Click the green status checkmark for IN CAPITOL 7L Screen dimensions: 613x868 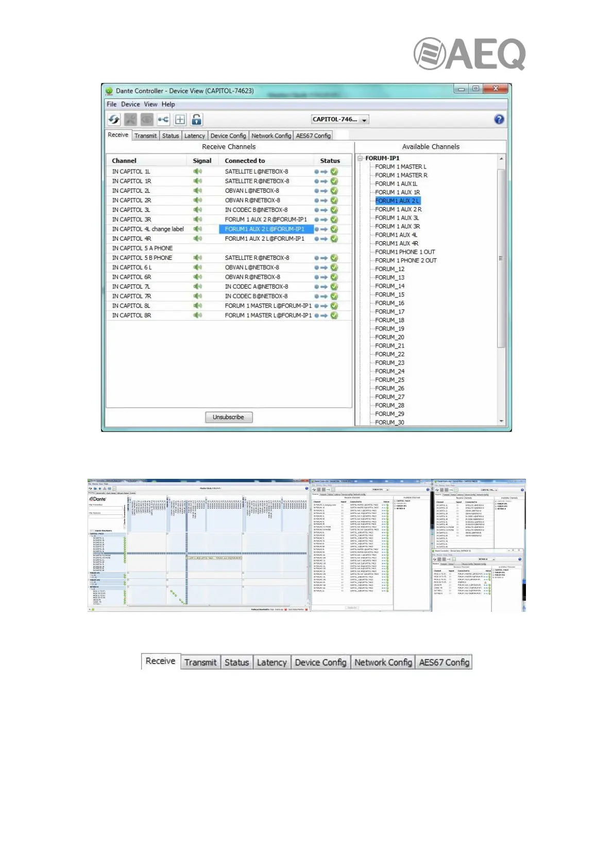click(334, 287)
